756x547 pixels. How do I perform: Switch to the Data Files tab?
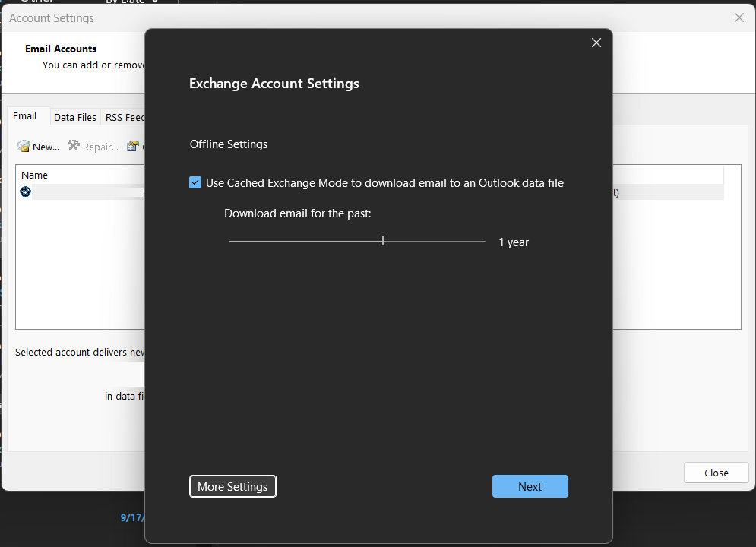75,117
